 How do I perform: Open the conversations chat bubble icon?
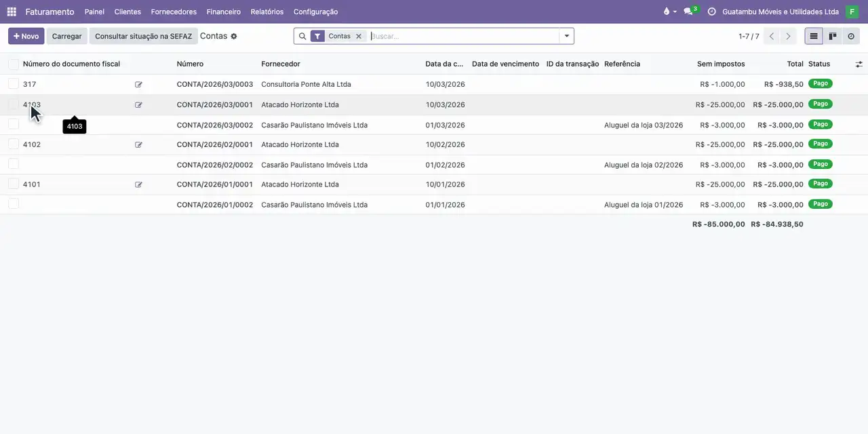[x=688, y=12]
